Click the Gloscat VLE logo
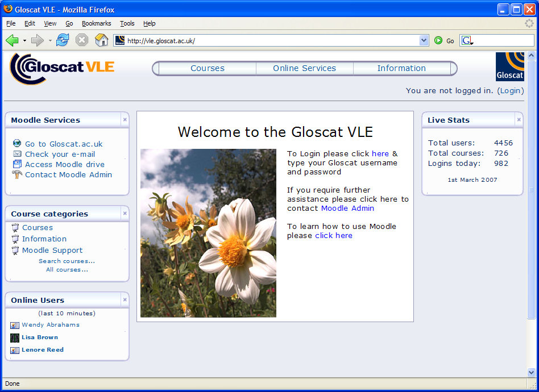The width and height of the screenshot is (539, 392). tap(62, 69)
